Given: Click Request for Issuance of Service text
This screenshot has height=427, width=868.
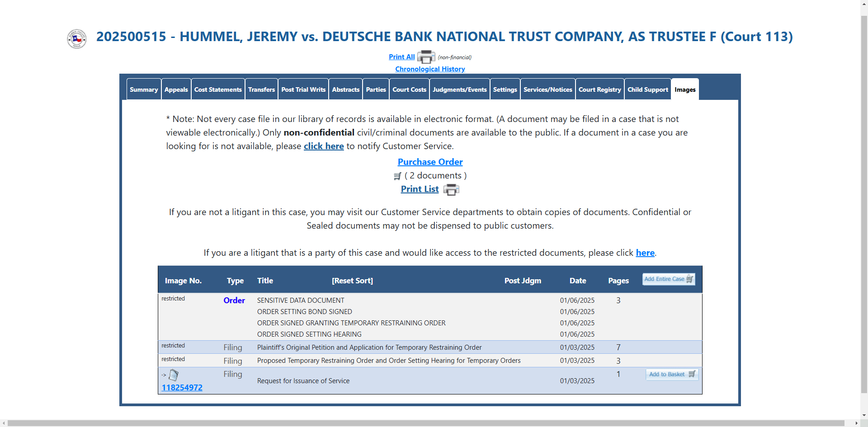Looking at the screenshot, I should (x=303, y=381).
